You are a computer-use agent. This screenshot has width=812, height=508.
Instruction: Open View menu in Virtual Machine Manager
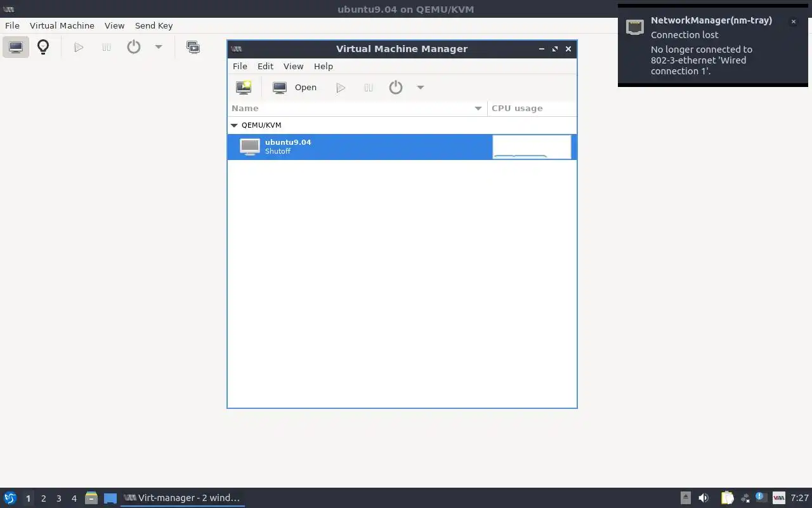[x=293, y=66]
